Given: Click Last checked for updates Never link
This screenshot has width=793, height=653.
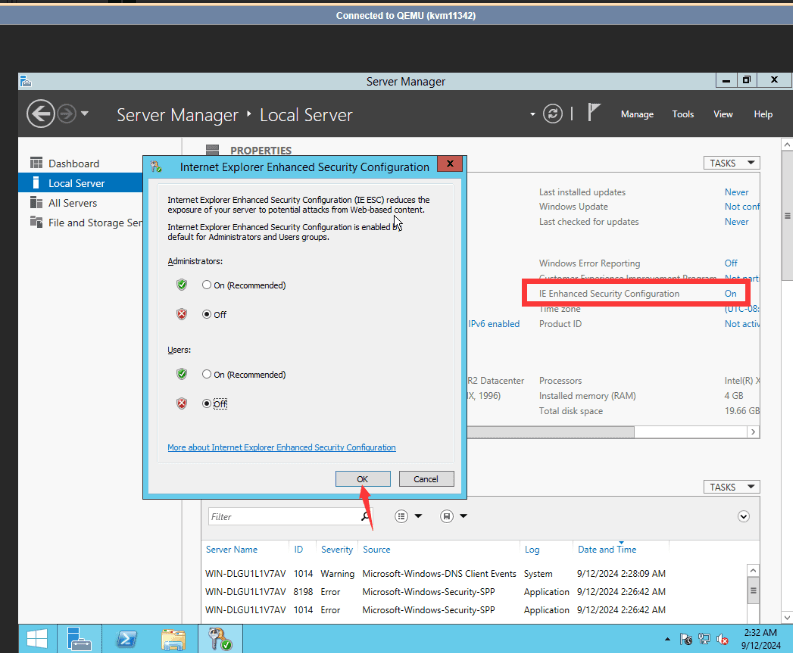Looking at the screenshot, I should (x=736, y=222).
